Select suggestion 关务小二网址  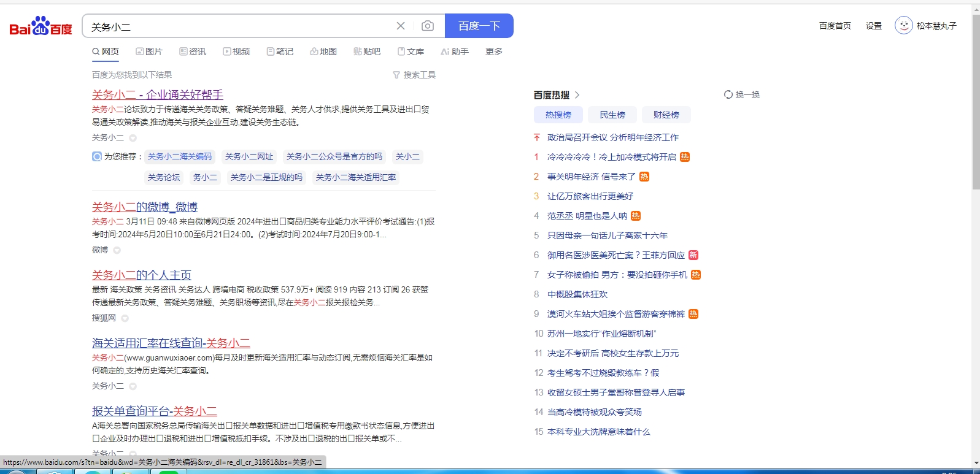coord(249,156)
